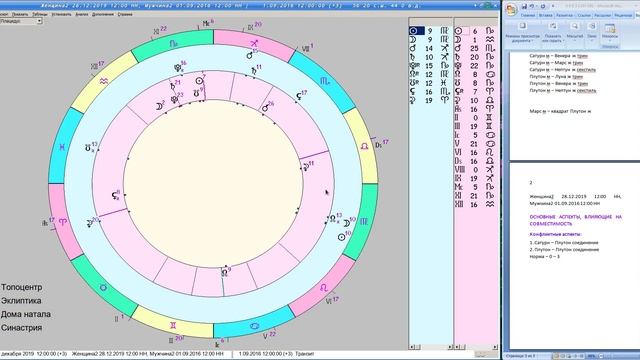Open the Справка menu
Viewport: 640px width, 360px height.
click(x=125, y=14)
